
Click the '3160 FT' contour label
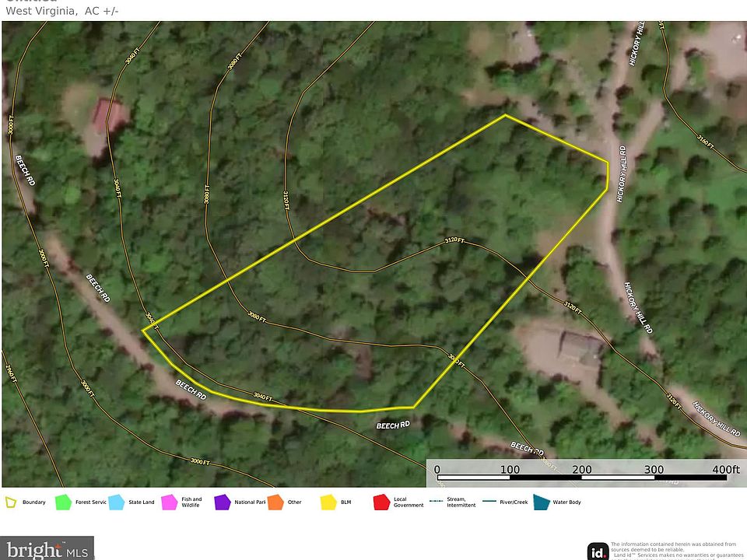click(x=706, y=142)
